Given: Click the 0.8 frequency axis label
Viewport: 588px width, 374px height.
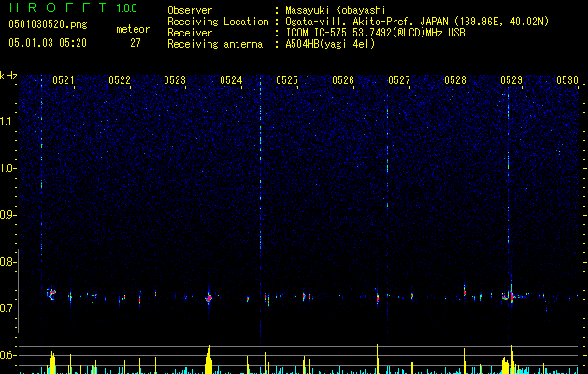Looking at the screenshot, I should (7, 262).
